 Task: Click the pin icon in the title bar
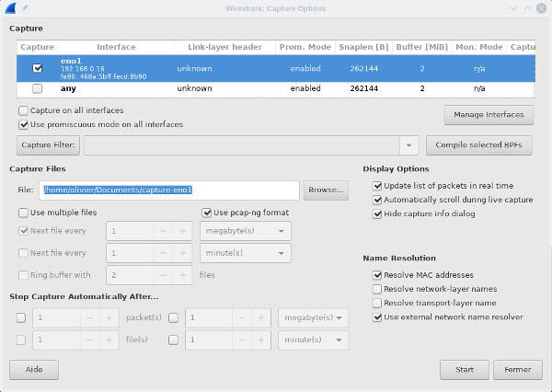pos(25,9)
